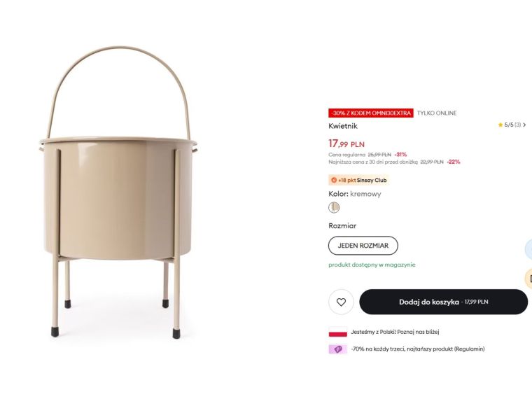Image resolution: width=532 pixels, height=399 pixels.
Task: Open the Jesteśmy z Polski! Poznaj nas bliżej link
Action: (395, 332)
